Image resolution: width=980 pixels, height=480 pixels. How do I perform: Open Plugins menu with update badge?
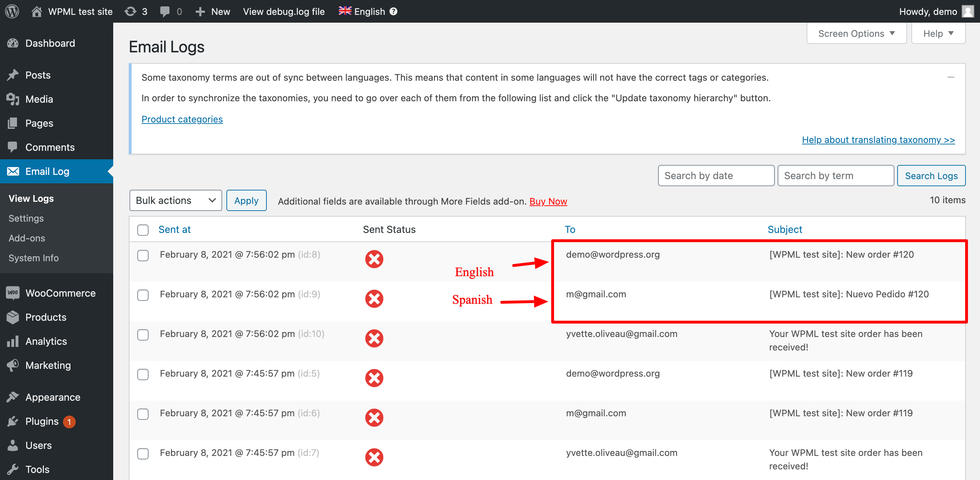click(x=42, y=421)
